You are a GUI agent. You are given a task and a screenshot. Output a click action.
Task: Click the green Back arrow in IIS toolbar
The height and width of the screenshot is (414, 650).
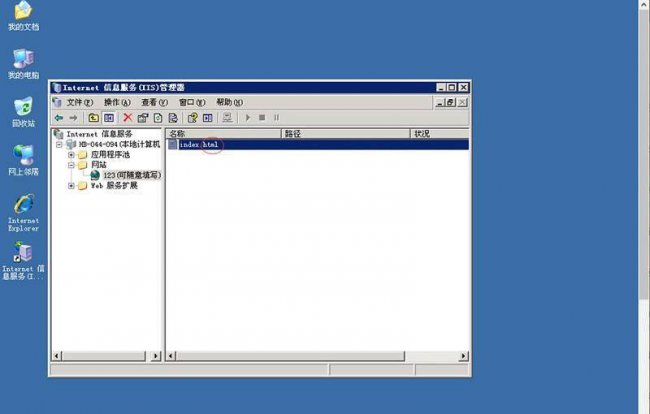tap(59, 118)
